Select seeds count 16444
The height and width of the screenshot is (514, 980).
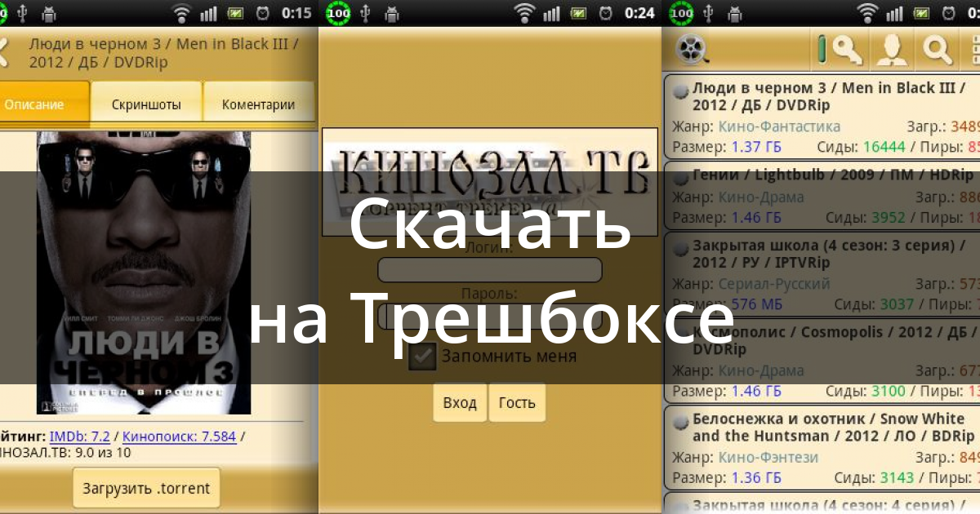click(x=883, y=148)
